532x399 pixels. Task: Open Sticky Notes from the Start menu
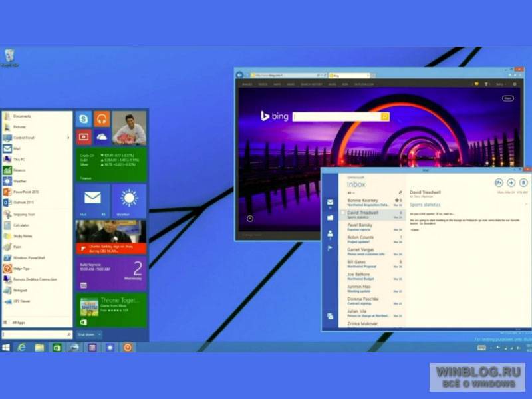click(37, 236)
